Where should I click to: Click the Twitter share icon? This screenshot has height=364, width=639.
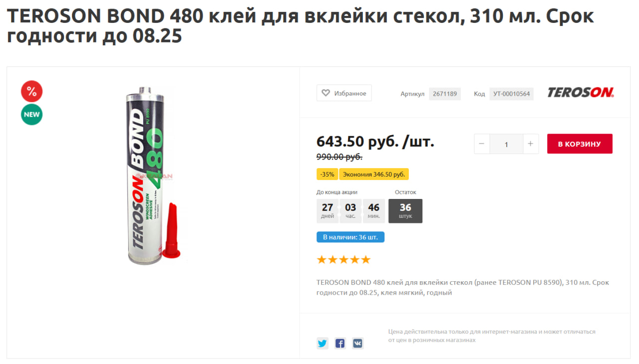coord(322,343)
